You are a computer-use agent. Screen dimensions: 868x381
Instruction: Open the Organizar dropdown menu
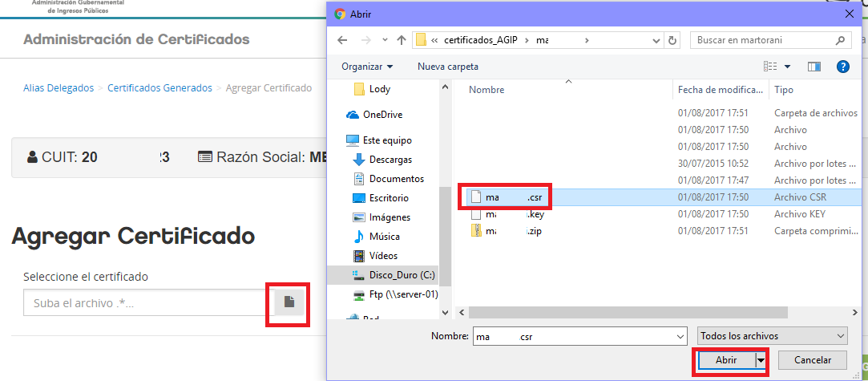click(367, 67)
